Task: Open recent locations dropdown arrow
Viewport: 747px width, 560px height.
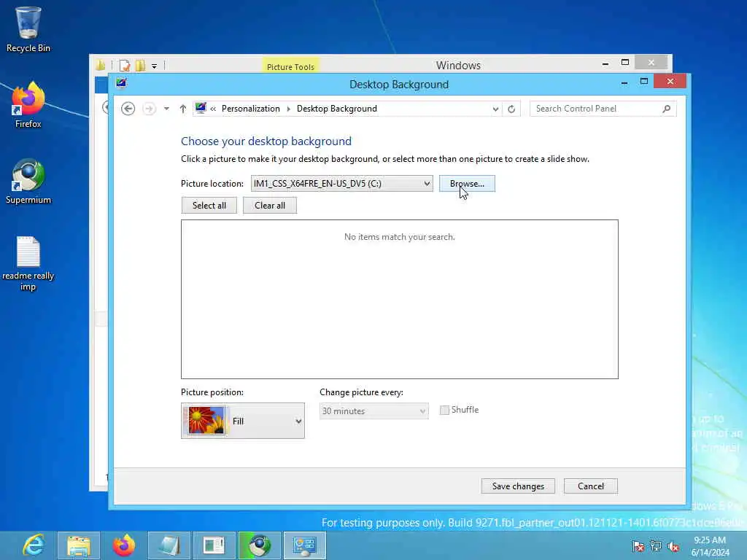Action: (166, 109)
